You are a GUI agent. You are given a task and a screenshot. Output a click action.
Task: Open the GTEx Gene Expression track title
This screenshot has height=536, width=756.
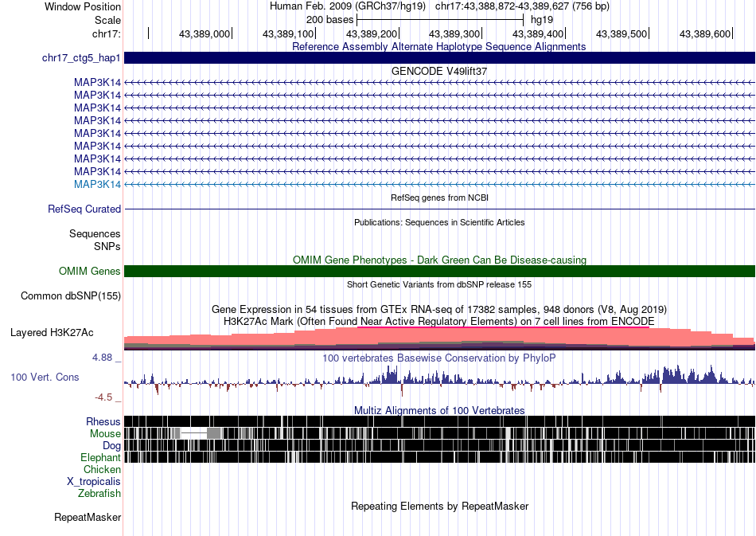tap(439, 309)
